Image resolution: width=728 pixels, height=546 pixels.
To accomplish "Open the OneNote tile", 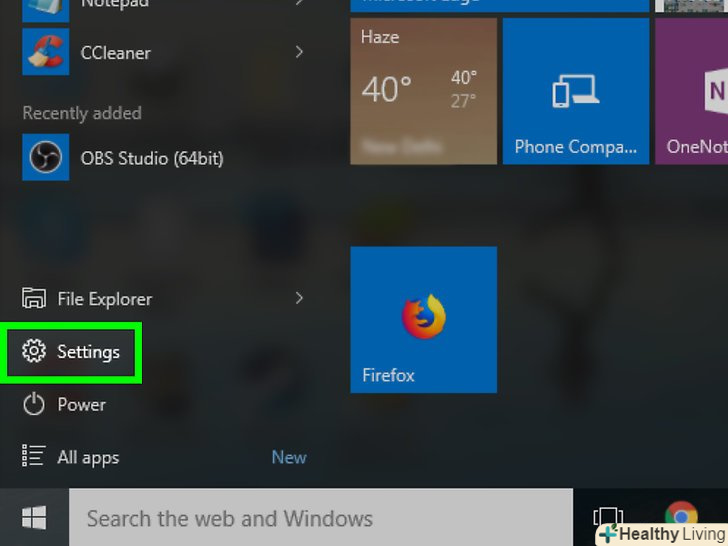I will tap(691, 91).
